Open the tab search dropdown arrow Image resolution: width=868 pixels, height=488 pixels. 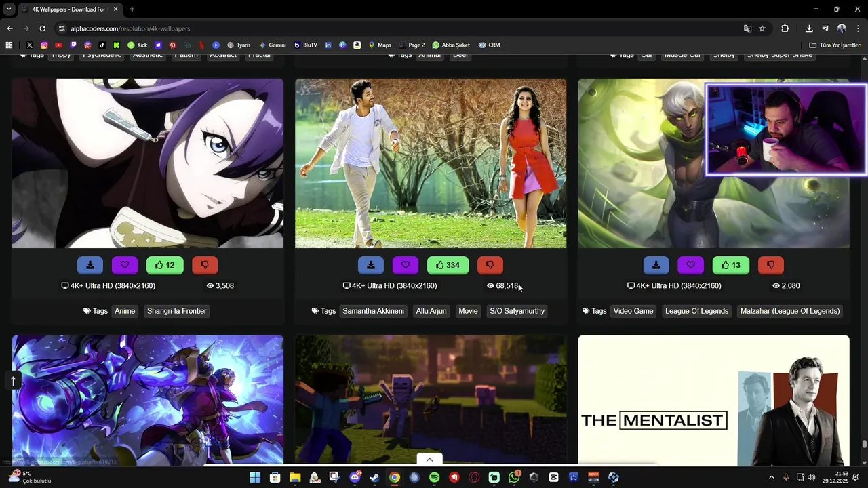click(9, 9)
